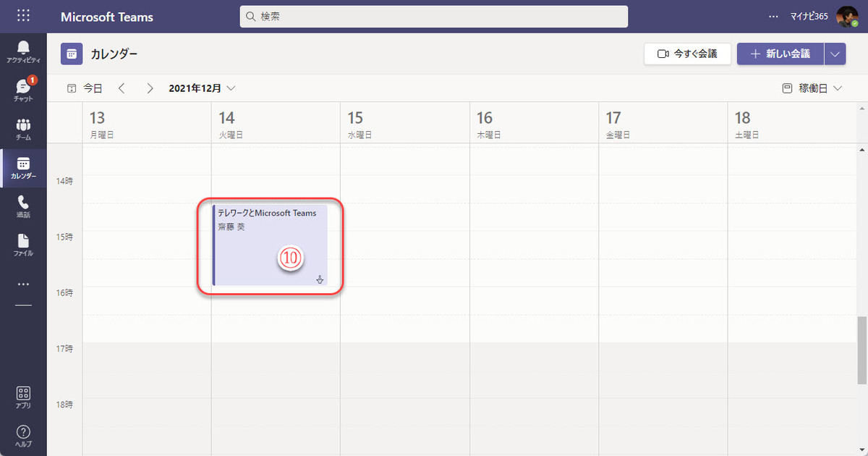Open the 稼働日 view dropdown
Viewport: 868px width, 456px height.
[x=812, y=88]
